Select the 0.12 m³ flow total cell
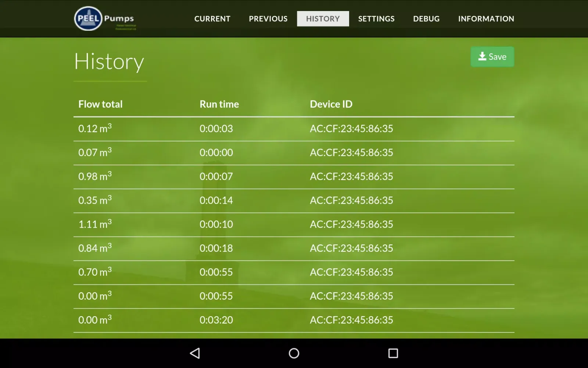This screenshot has height=368, width=588. (95, 128)
